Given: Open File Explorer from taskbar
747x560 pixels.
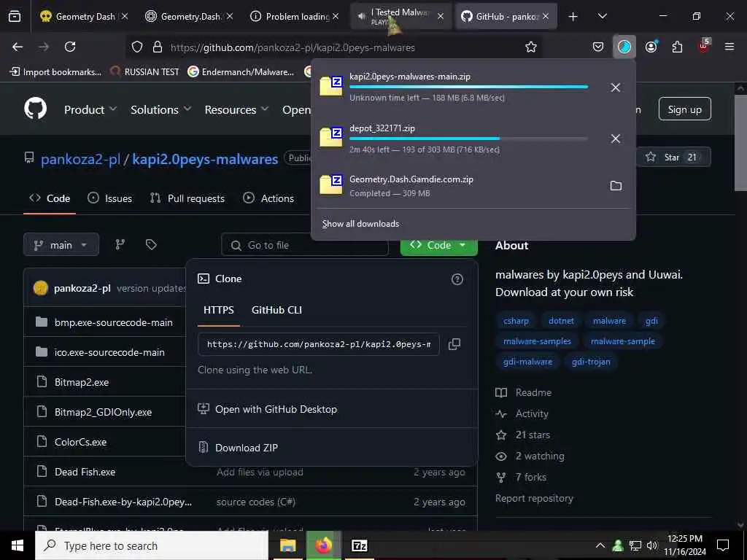Looking at the screenshot, I should click(287, 545).
